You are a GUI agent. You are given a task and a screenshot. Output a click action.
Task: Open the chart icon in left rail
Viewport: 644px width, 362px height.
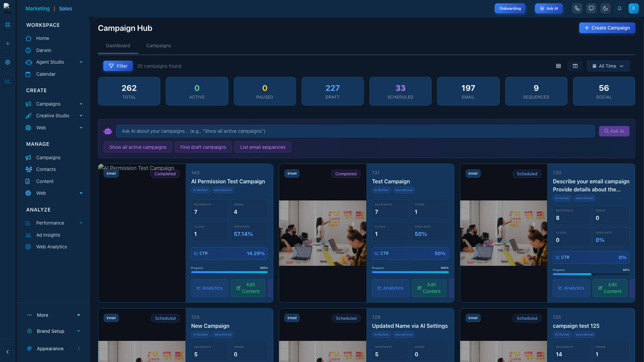coord(8,81)
